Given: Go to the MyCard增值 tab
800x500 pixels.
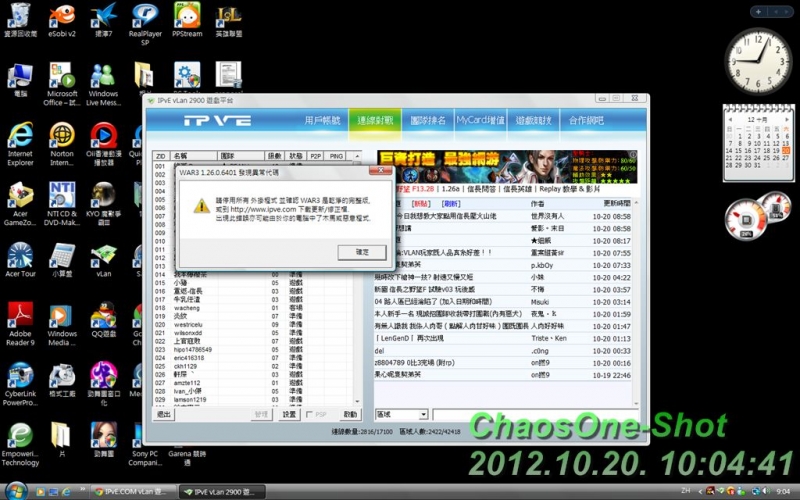Looking at the screenshot, I should pos(480,120).
